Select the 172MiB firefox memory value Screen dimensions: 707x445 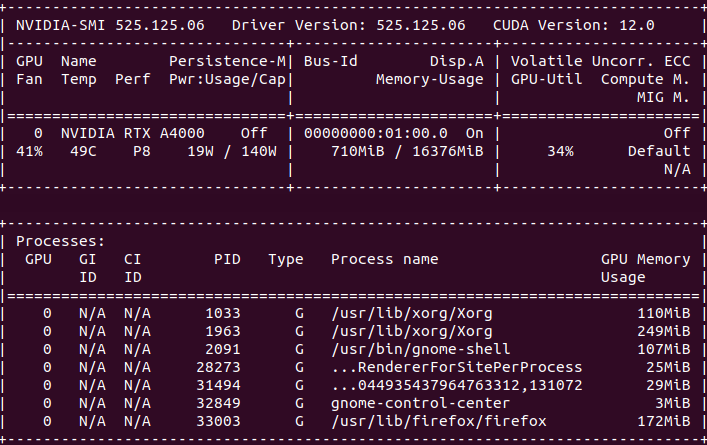click(x=664, y=422)
